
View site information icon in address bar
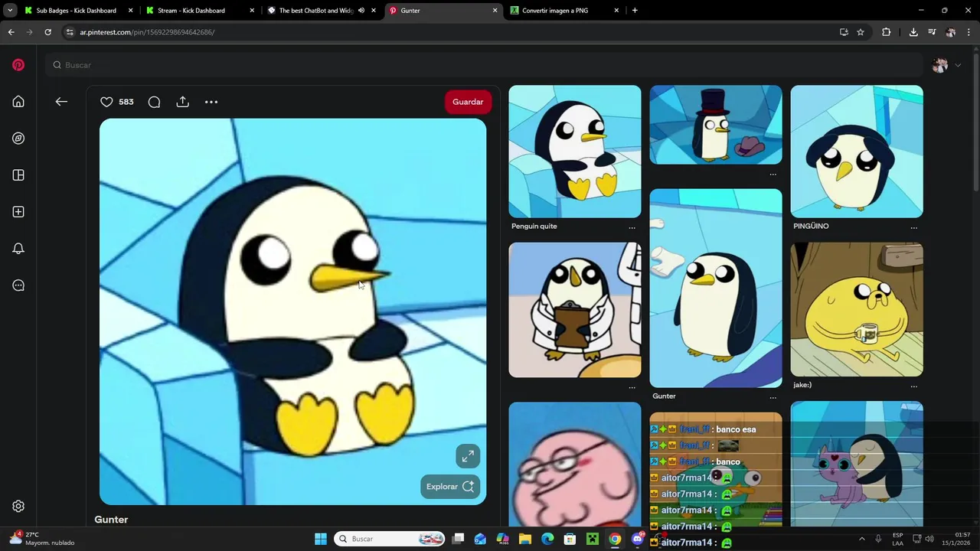pos(70,32)
